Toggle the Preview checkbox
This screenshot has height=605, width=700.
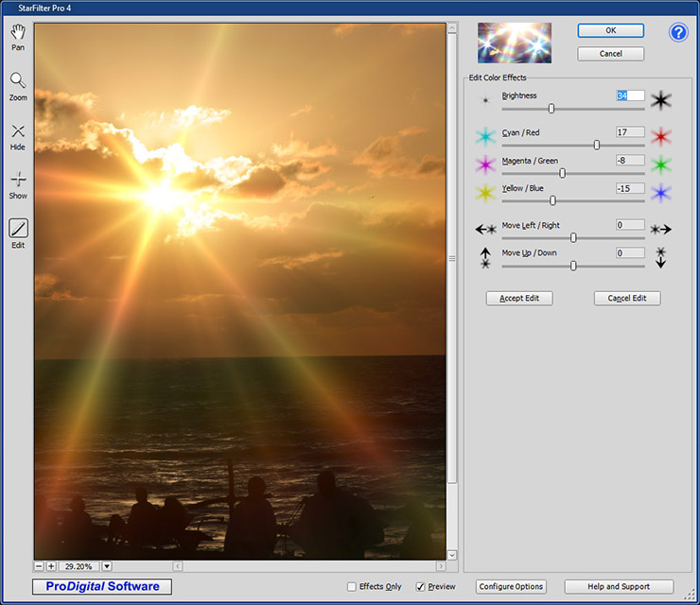tap(420, 587)
